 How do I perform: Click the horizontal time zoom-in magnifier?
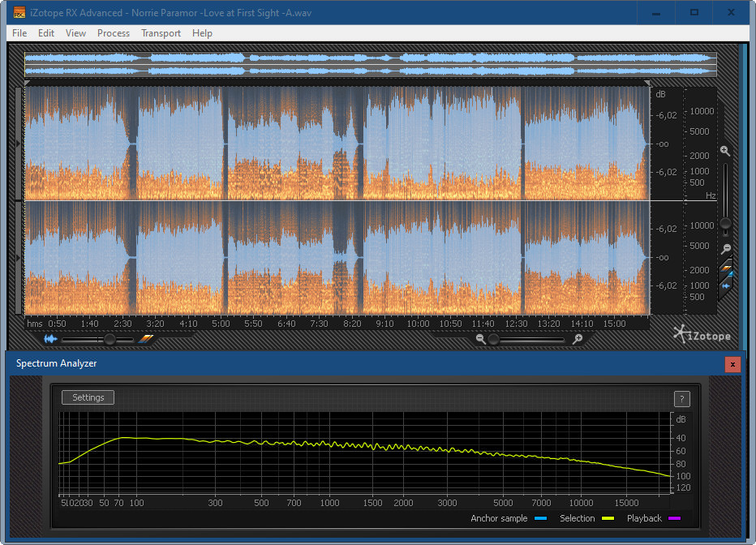(x=577, y=339)
